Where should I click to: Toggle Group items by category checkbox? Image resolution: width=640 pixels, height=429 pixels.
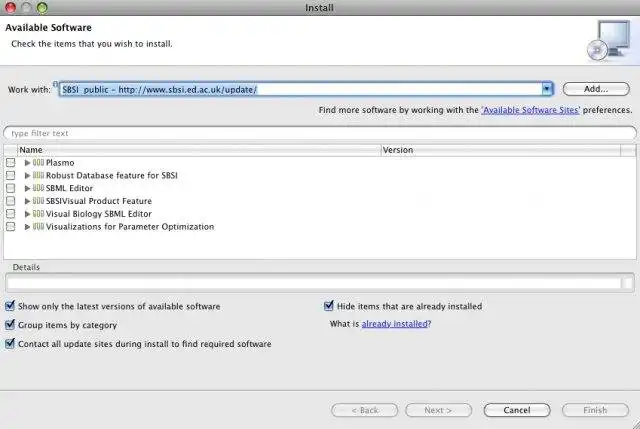click(x=10, y=325)
